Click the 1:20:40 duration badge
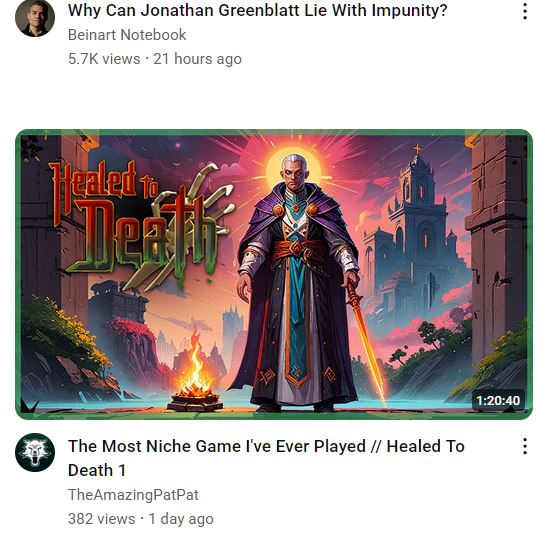The image size is (545, 557). coord(498,400)
